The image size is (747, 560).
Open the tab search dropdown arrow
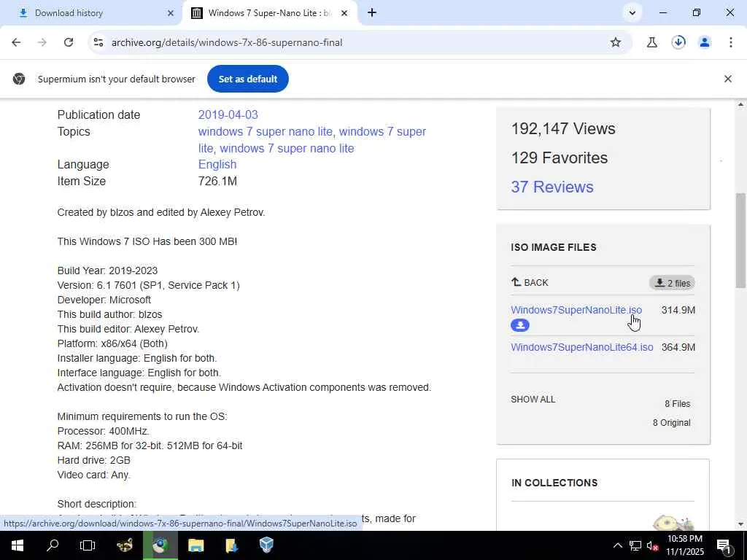tap(632, 13)
